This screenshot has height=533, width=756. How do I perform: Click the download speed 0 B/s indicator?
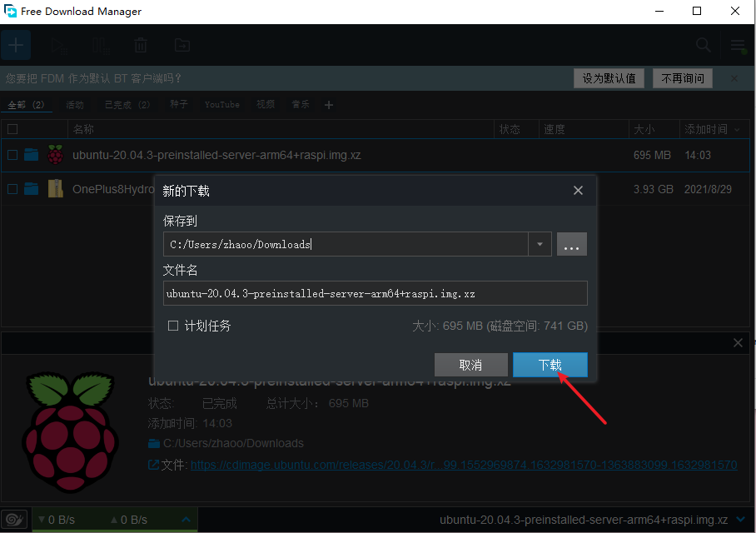tap(57, 520)
